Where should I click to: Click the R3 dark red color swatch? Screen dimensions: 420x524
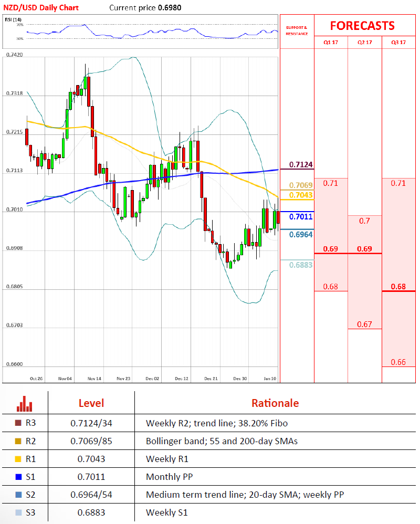(18, 423)
